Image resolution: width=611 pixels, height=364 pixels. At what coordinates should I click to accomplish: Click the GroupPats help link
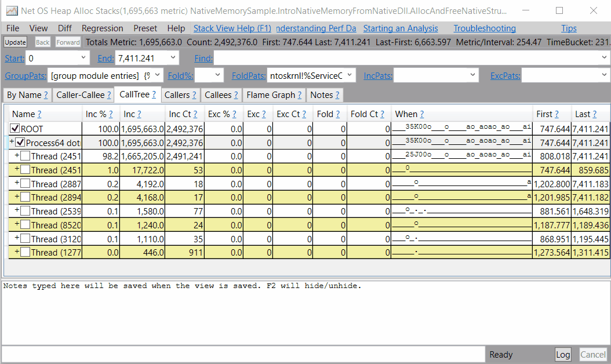(26, 75)
